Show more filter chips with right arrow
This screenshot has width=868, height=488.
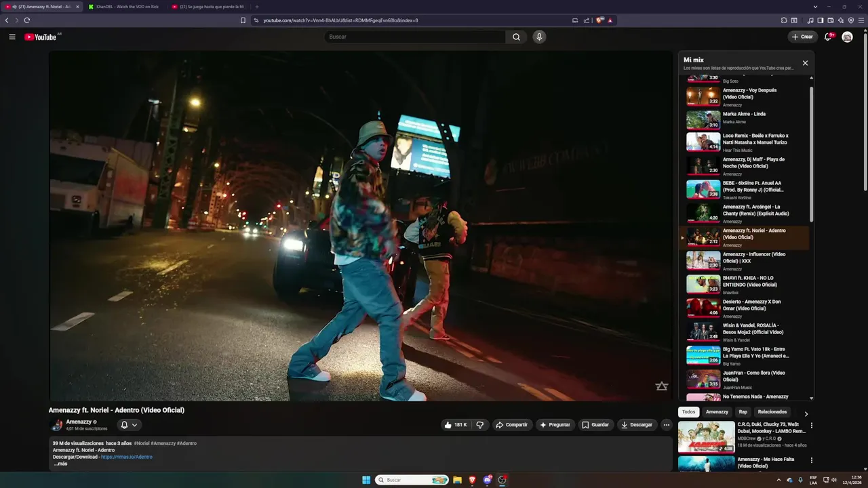pos(806,413)
